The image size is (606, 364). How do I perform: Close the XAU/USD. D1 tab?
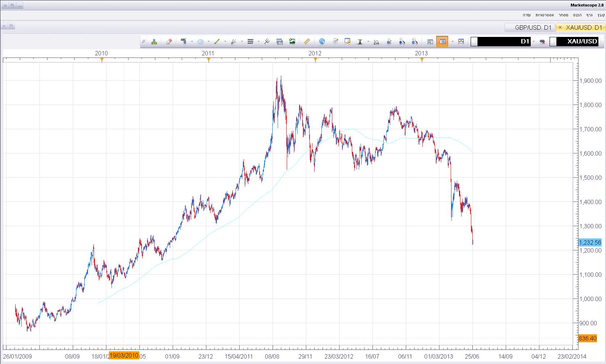[560, 27]
